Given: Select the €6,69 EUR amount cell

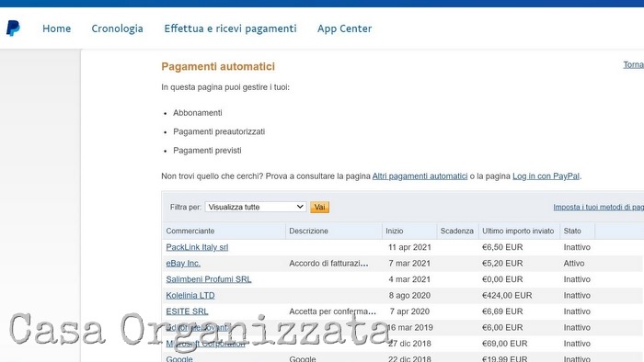Looking at the screenshot, I should point(502,311).
